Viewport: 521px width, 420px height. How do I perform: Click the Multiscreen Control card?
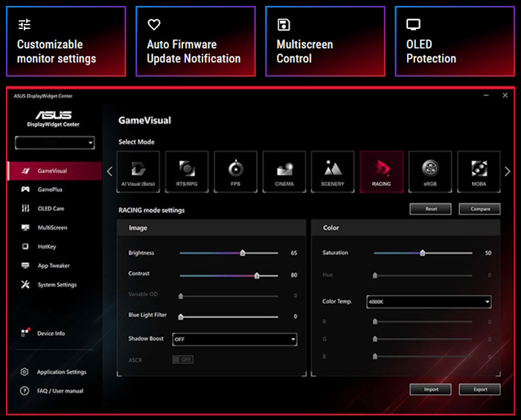coord(325,42)
